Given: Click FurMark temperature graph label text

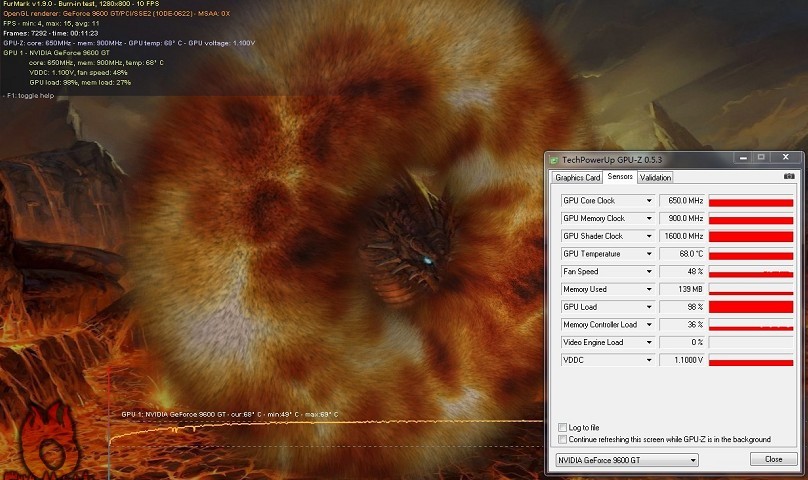Looking at the screenshot, I should [x=230, y=414].
